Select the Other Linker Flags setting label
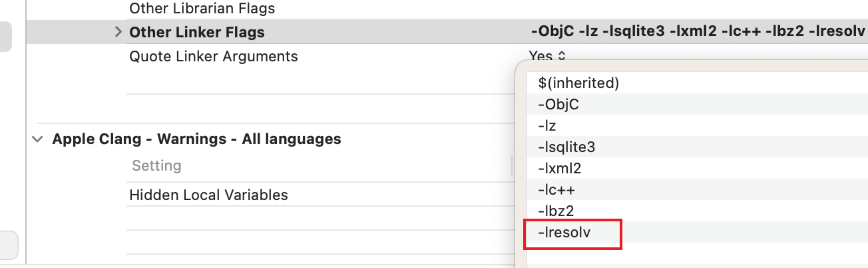Viewport: 868px width, 268px height. (196, 32)
